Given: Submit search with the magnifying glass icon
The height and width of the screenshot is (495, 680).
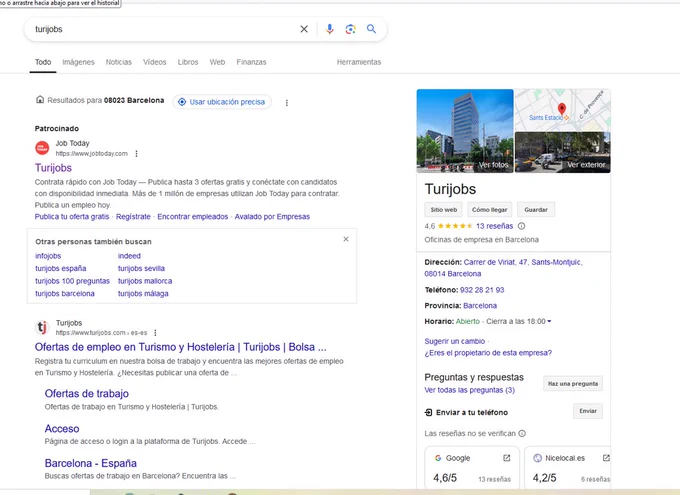Looking at the screenshot, I should [371, 29].
